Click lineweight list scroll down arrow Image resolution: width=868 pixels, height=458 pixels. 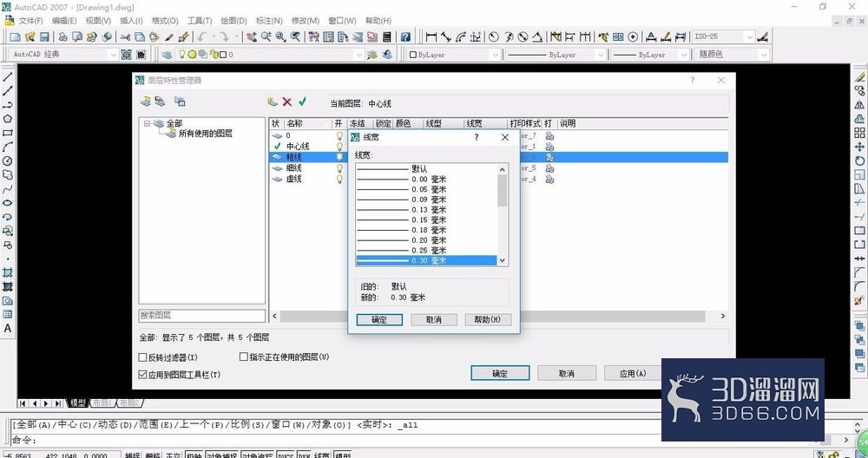[502, 260]
